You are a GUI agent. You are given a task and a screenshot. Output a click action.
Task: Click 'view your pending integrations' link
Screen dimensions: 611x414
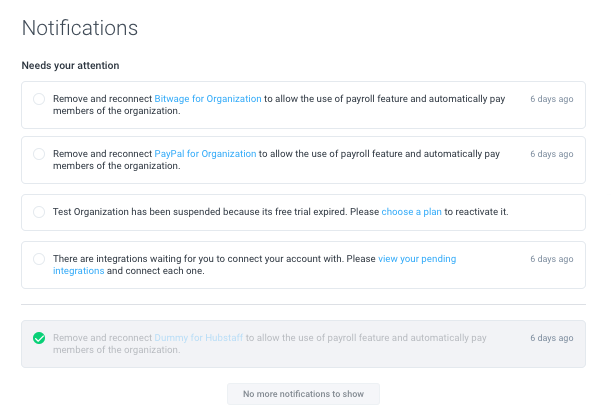click(x=417, y=259)
